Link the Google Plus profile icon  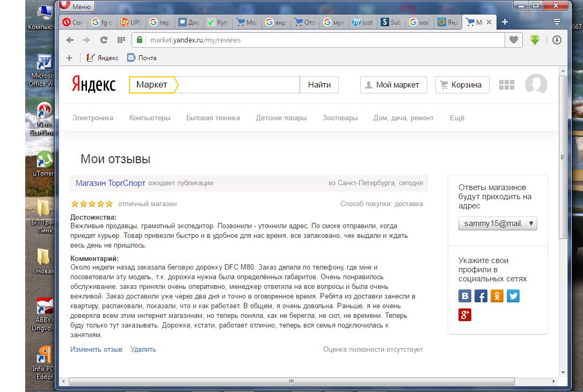click(465, 315)
